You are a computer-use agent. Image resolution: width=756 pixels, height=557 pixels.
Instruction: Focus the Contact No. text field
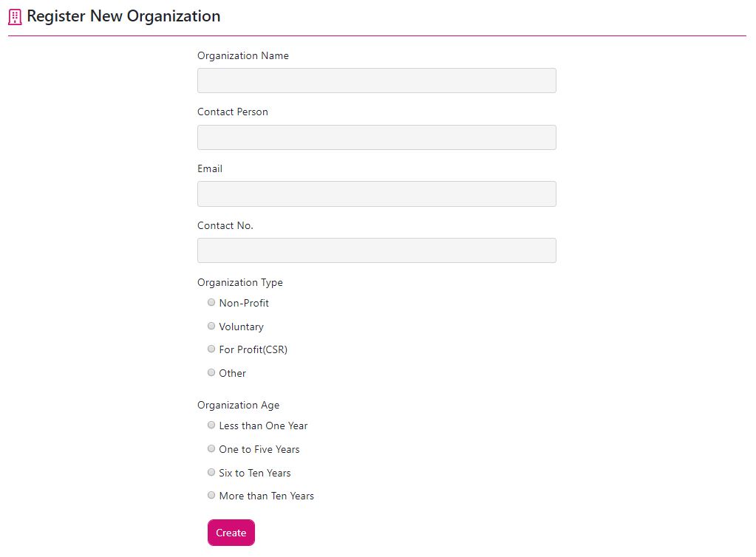tap(376, 250)
